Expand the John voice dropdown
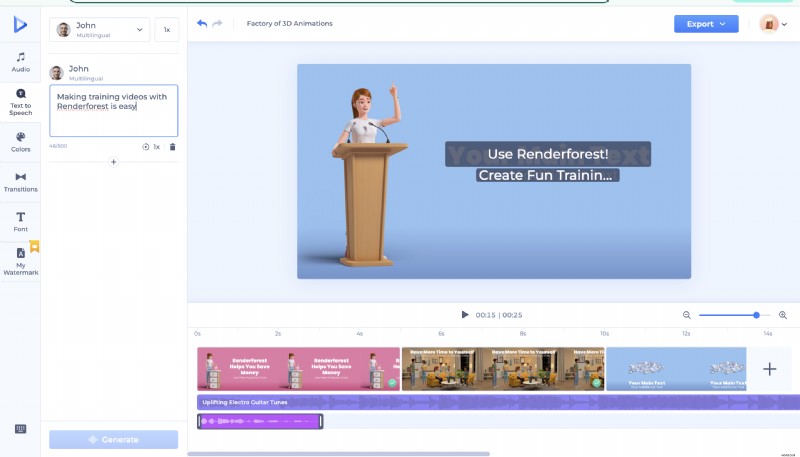The image size is (800, 457). (x=99, y=30)
